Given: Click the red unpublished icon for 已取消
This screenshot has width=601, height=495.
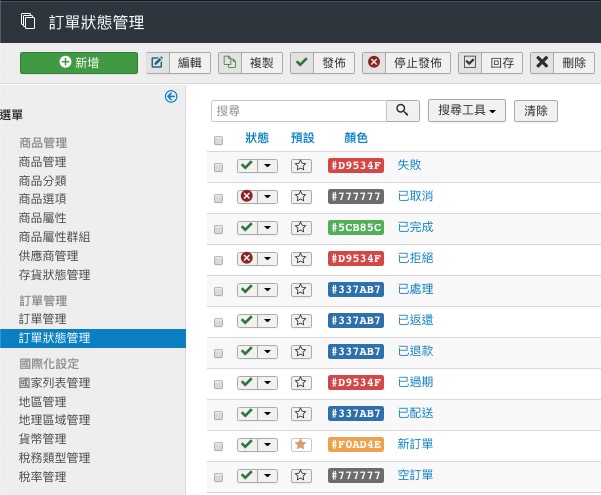Looking at the screenshot, I should click(246, 197).
